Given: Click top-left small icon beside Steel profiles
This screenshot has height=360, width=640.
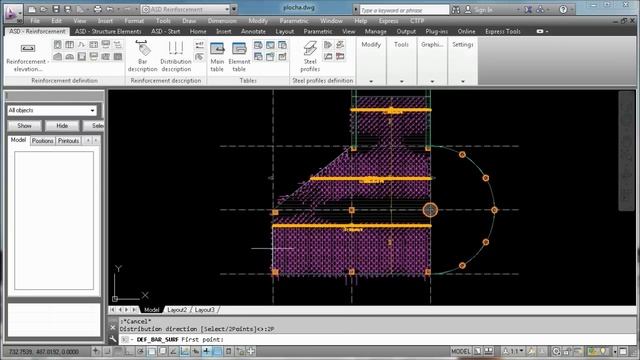Looking at the screenshot, I should [328, 44].
